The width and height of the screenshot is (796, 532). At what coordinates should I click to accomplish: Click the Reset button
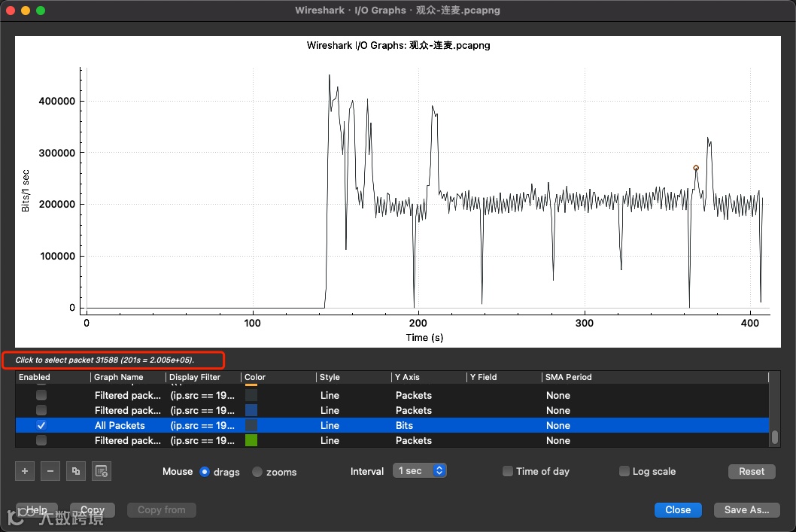(752, 471)
